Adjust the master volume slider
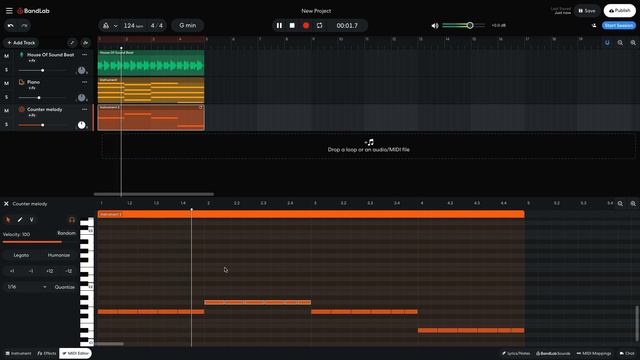The width and height of the screenshot is (640, 360). click(x=464, y=25)
